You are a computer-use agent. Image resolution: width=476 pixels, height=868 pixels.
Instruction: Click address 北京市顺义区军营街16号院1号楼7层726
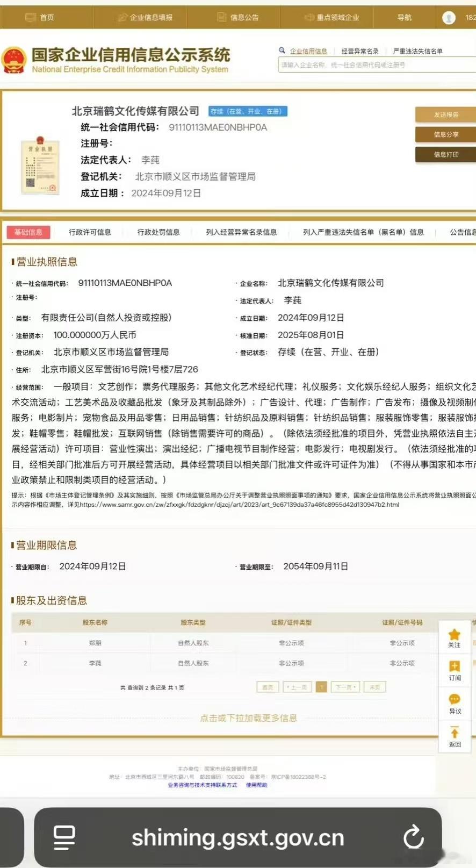pos(119,369)
